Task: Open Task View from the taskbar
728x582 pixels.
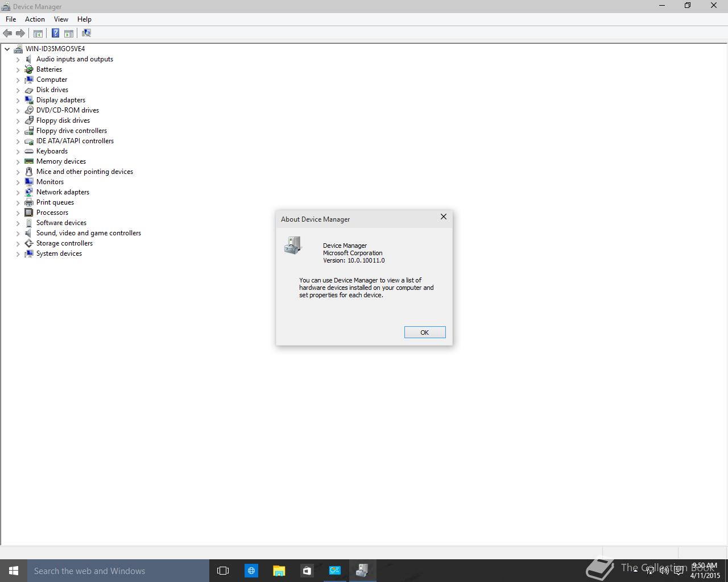Action: pos(223,571)
